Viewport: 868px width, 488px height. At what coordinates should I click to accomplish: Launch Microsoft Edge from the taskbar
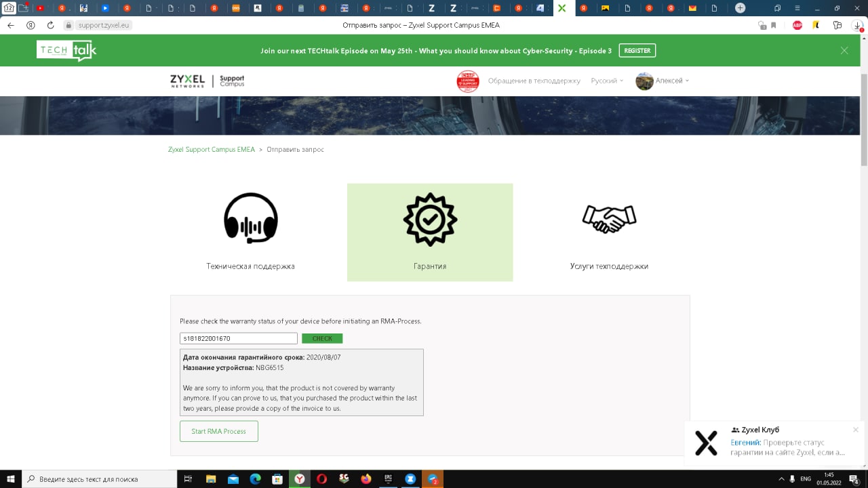click(x=255, y=479)
